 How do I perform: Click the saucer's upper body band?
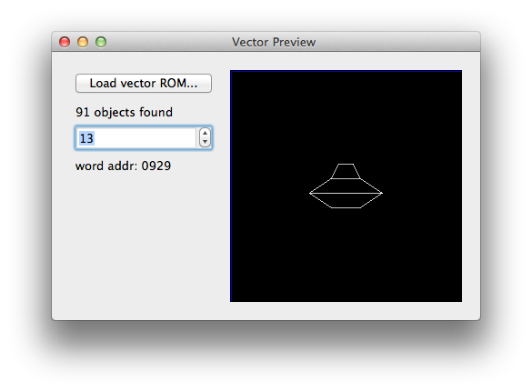coord(346,186)
